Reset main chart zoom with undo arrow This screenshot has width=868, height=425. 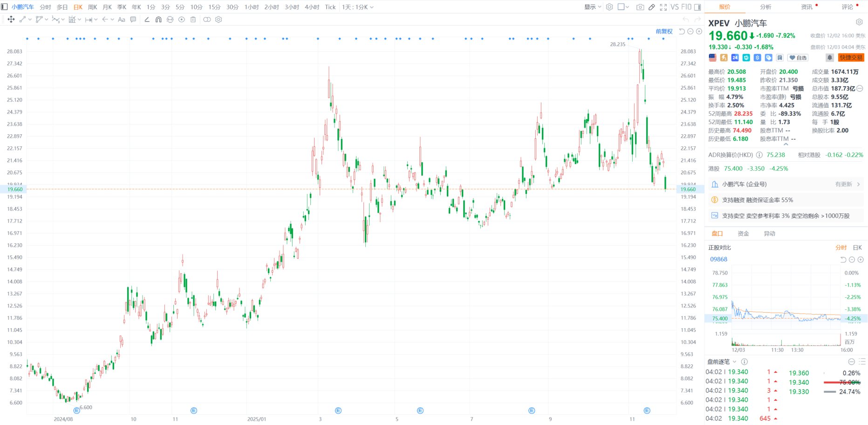point(682,31)
